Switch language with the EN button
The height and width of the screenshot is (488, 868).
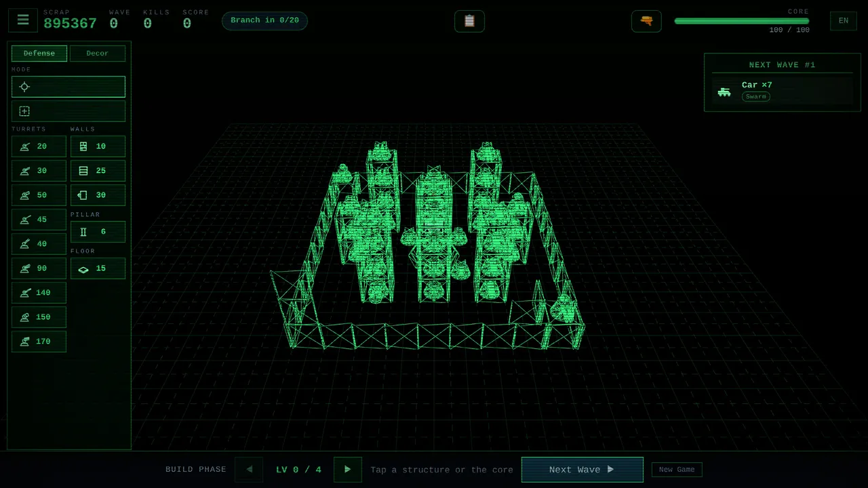pos(843,21)
